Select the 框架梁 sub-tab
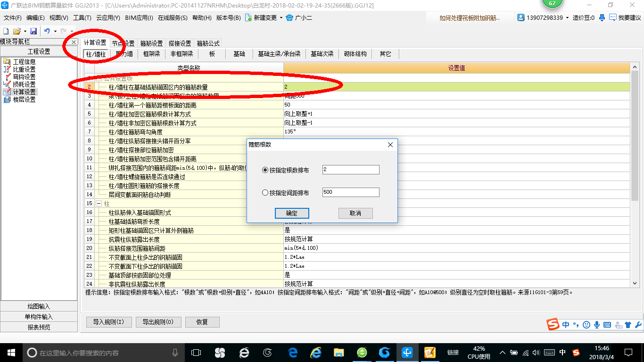This screenshot has width=644, height=362. (151, 54)
